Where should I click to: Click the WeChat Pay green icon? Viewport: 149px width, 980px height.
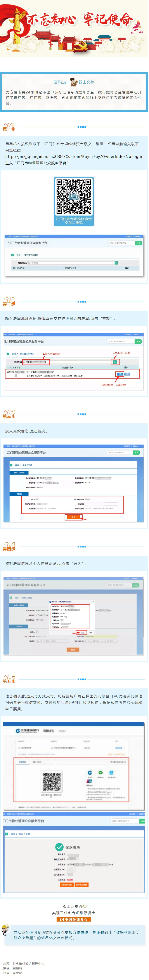(x=100, y=772)
